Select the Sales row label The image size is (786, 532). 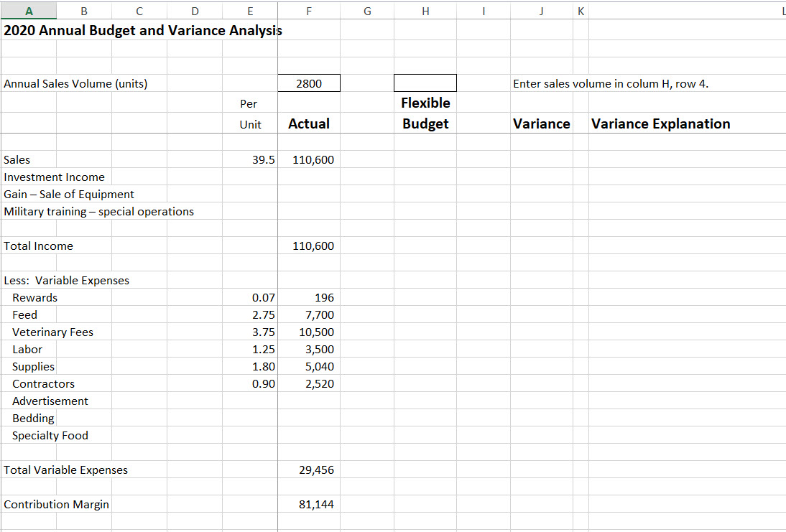(x=17, y=159)
